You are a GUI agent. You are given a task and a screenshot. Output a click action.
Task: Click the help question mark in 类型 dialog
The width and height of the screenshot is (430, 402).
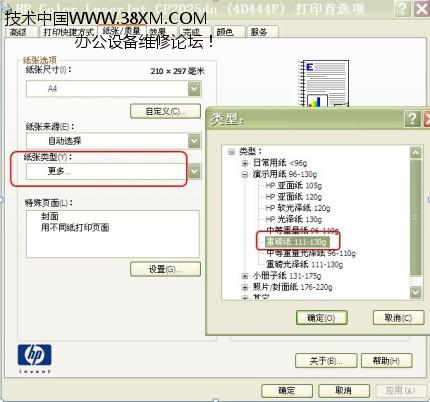(412, 119)
